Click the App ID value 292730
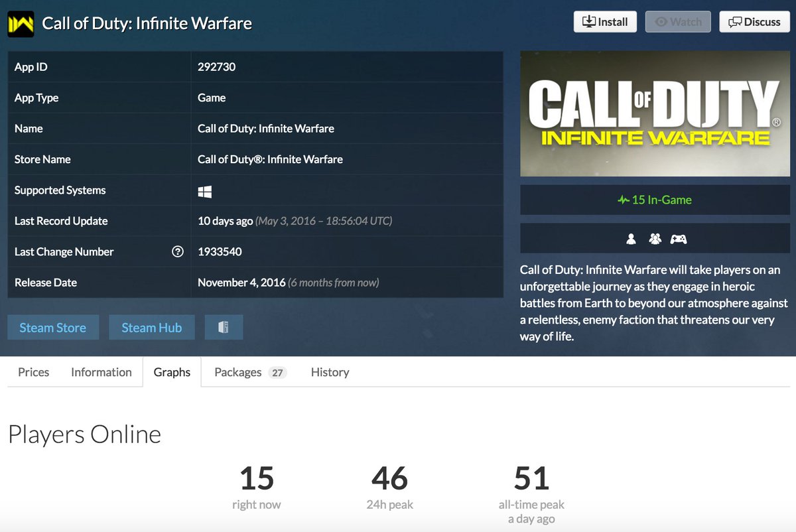Viewport: 796px width, 532px height. point(216,67)
